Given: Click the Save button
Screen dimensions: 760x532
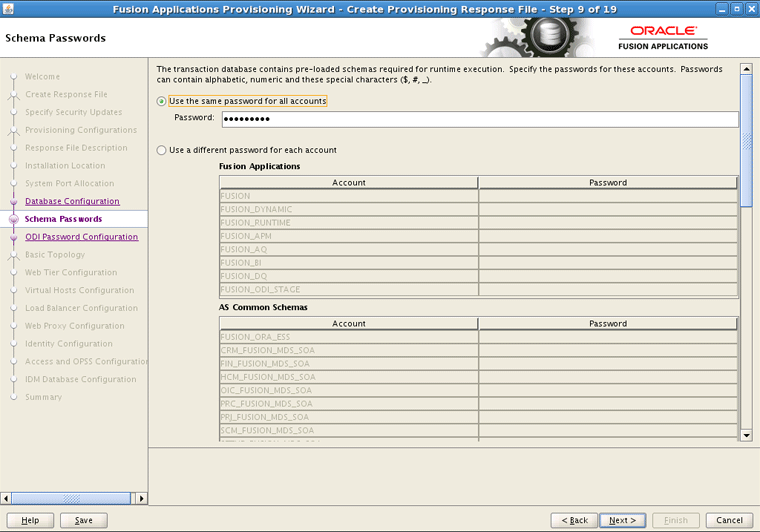Looking at the screenshot, I should point(83,520).
